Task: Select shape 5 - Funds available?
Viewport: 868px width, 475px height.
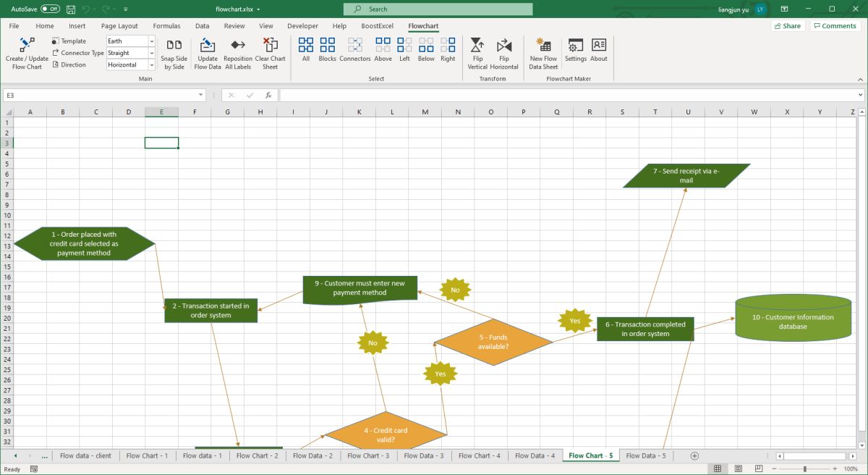Action: click(x=493, y=342)
